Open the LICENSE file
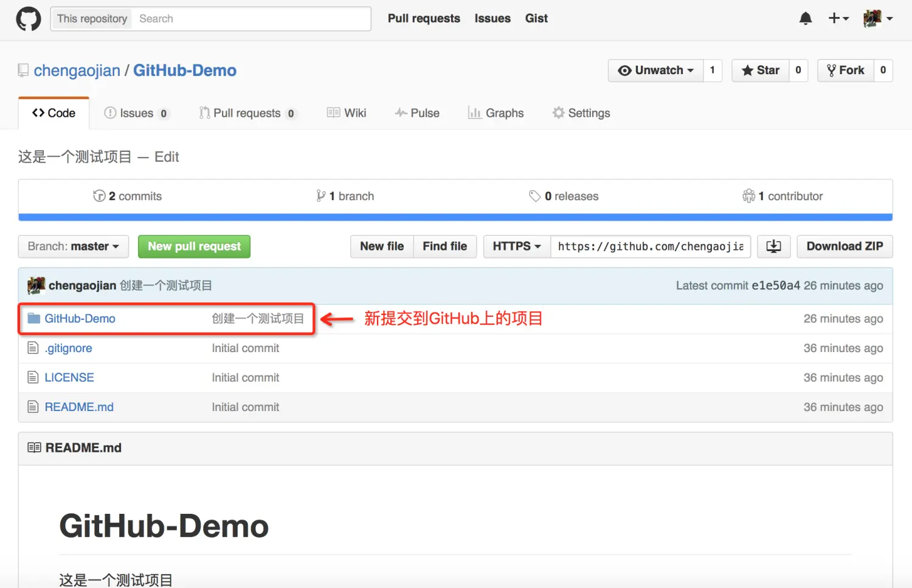 [x=69, y=378]
